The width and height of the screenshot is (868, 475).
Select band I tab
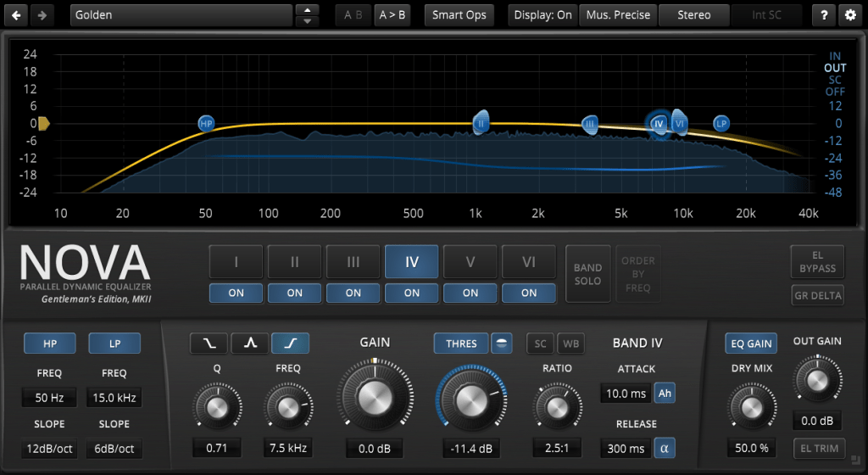click(236, 262)
